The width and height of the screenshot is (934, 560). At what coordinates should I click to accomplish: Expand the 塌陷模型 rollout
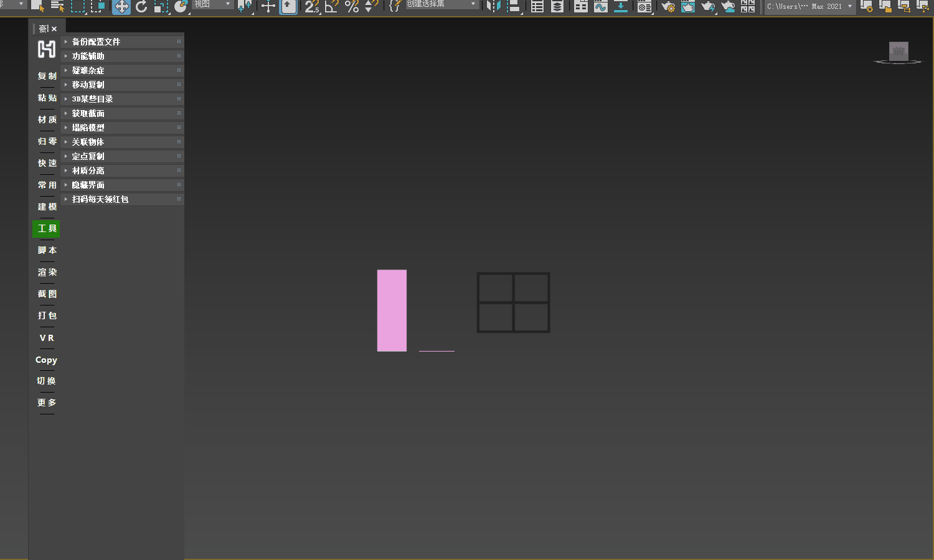pyautogui.click(x=123, y=128)
